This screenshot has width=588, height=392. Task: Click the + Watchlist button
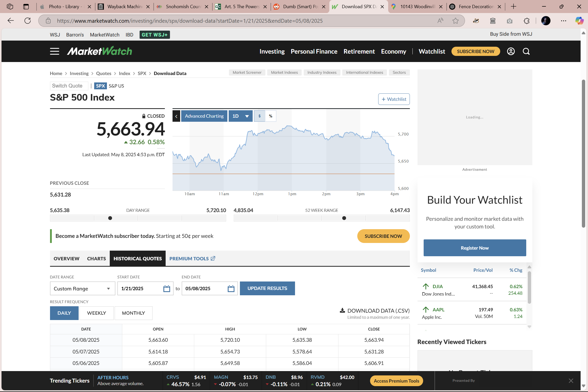(394, 99)
